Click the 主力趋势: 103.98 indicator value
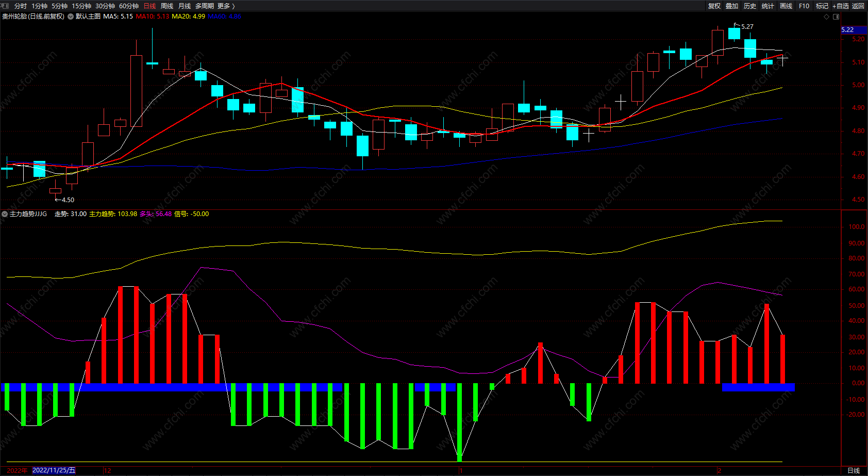Viewport: 868px width, 476px height. point(113,214)
